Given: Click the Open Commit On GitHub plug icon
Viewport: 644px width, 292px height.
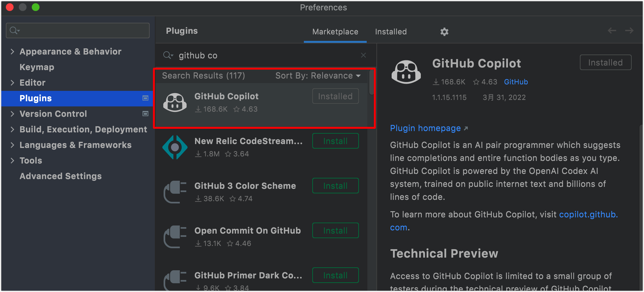Looking at the screenshot, I should (175, 237).
